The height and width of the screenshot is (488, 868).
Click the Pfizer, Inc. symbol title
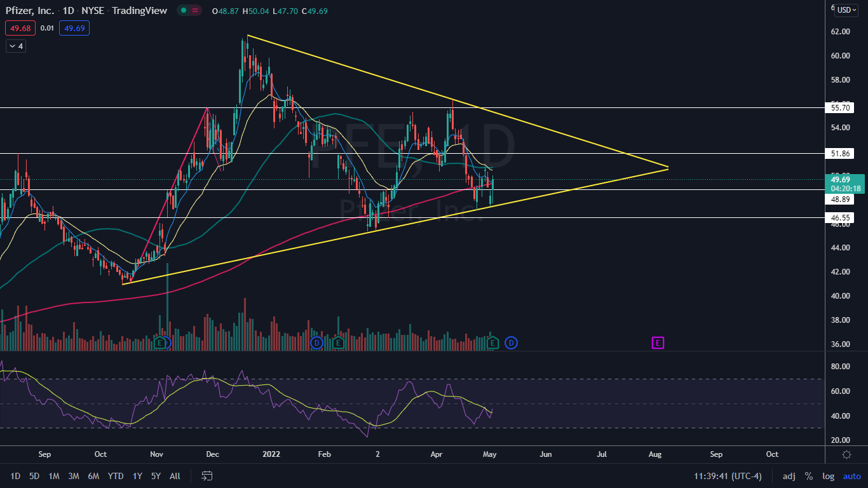tap(29, 11)
